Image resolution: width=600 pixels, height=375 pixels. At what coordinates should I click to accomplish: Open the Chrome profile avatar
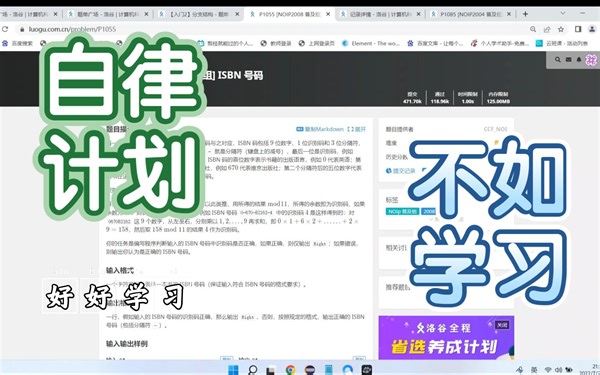coord(592,29)
